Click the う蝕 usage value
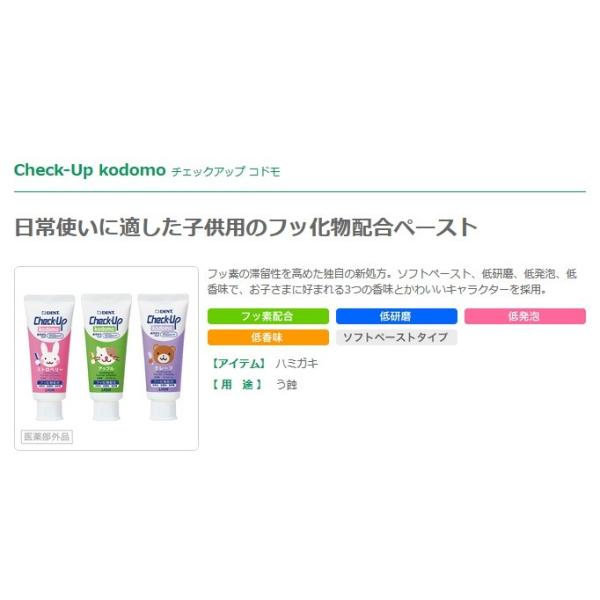600x600 pixels. coord(287,384)
